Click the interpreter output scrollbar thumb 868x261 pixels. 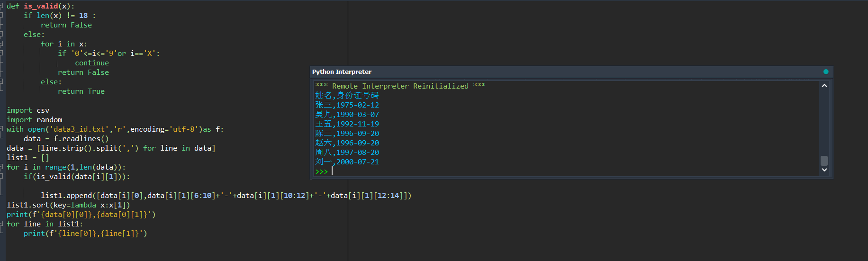[824, 161]
